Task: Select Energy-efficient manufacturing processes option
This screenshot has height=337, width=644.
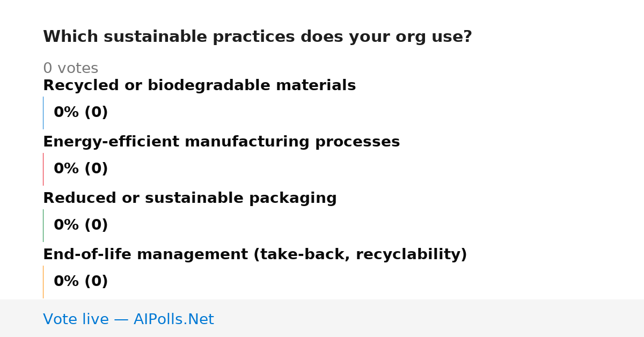Action: 222,142
